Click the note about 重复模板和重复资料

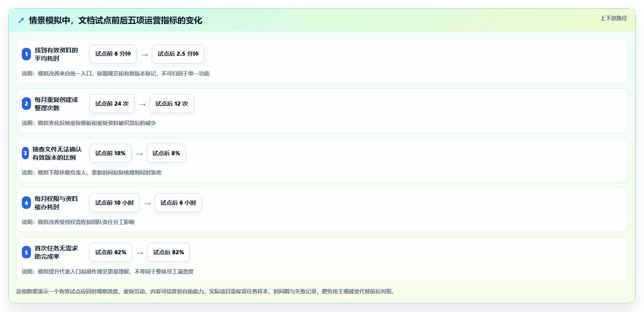click(89, 123)
